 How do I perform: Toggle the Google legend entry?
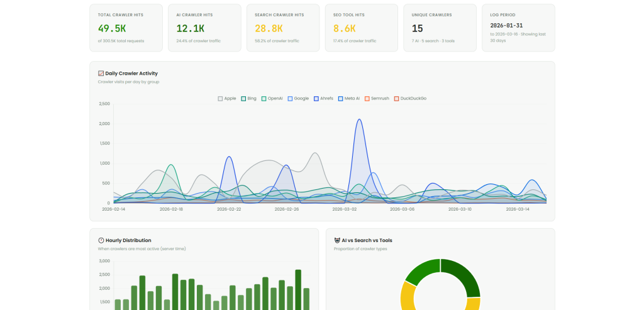click(x=298, y=99)
